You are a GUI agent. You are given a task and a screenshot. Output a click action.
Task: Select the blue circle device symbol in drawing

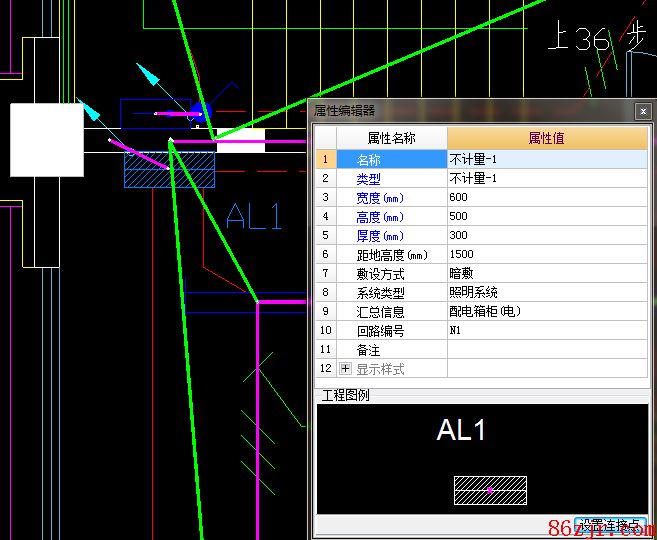coord(200,111)
